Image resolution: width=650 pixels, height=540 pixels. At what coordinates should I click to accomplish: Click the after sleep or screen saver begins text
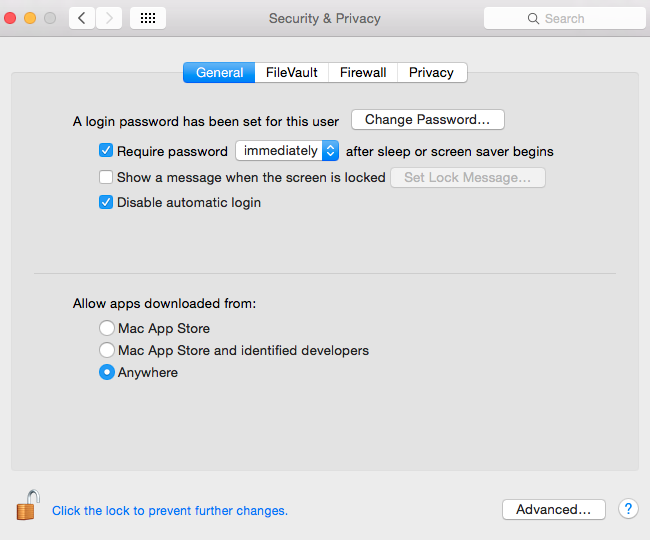point(450,152)
